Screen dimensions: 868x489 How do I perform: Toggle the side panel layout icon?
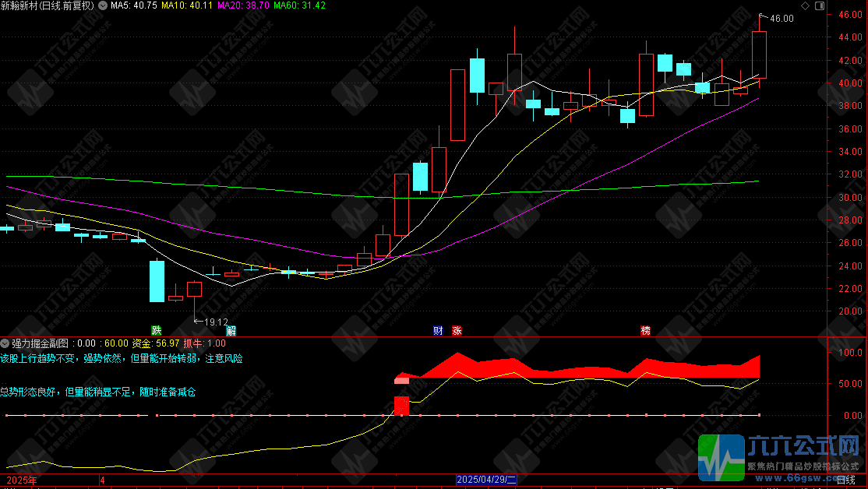click(x=818, y=5)
